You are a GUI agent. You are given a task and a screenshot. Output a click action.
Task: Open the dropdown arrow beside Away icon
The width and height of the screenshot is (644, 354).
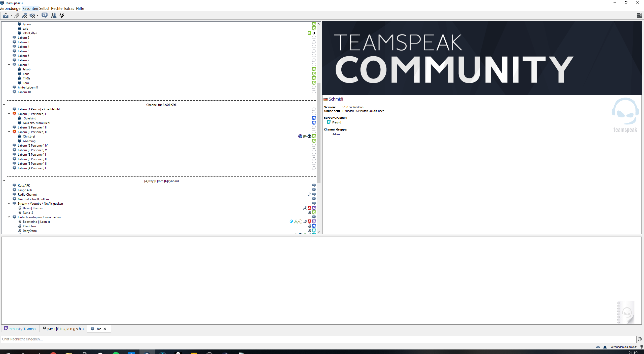coord(11,16)
